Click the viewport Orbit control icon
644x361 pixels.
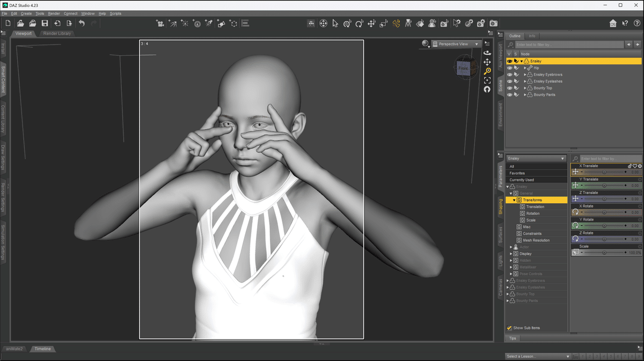coord(487,53)
